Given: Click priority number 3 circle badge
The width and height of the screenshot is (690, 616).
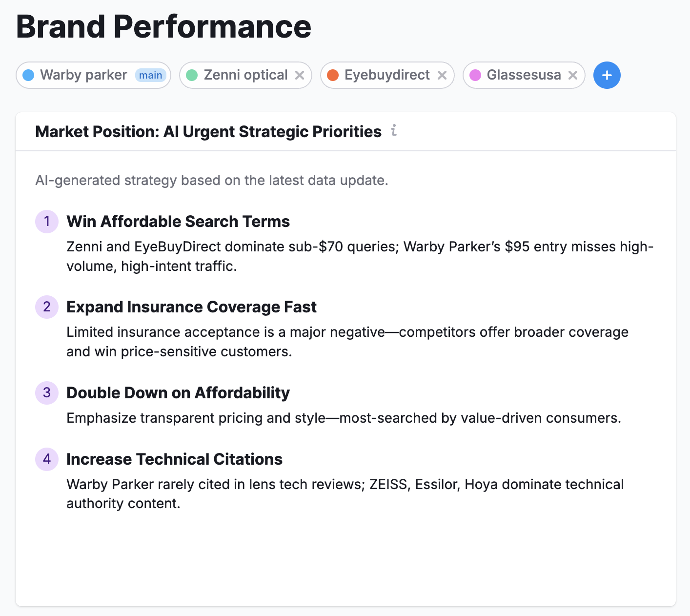Looking at the screenshot, I should pos(47,392).
